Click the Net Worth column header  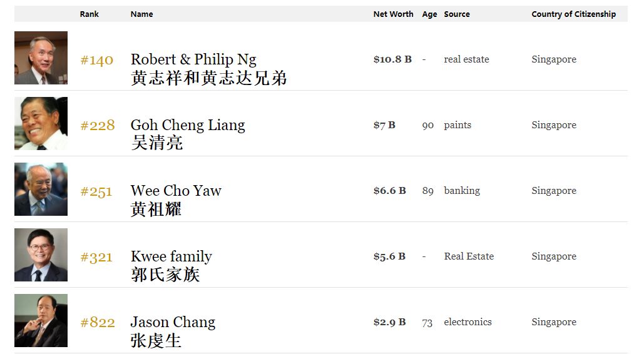(393, 14)
